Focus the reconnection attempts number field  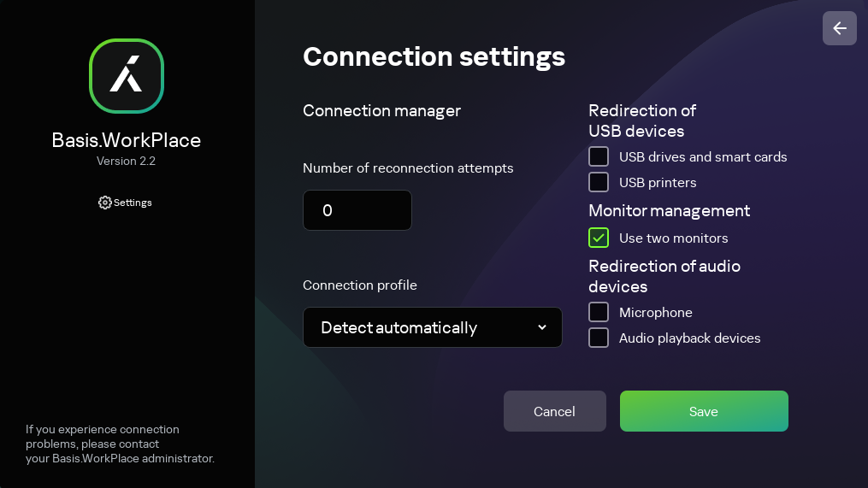[x=357, y=210]
